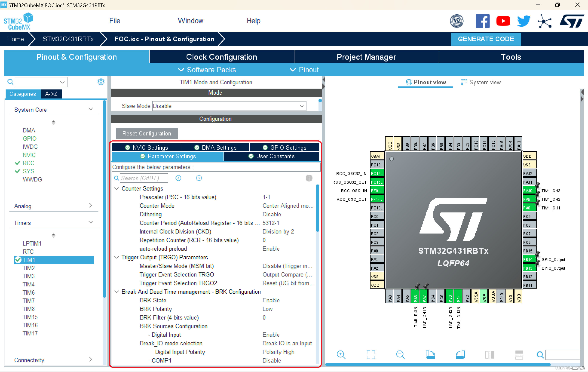Viewport: 588px width, 372px height.
Task: Open the Window menu
Action: (190, 21)
